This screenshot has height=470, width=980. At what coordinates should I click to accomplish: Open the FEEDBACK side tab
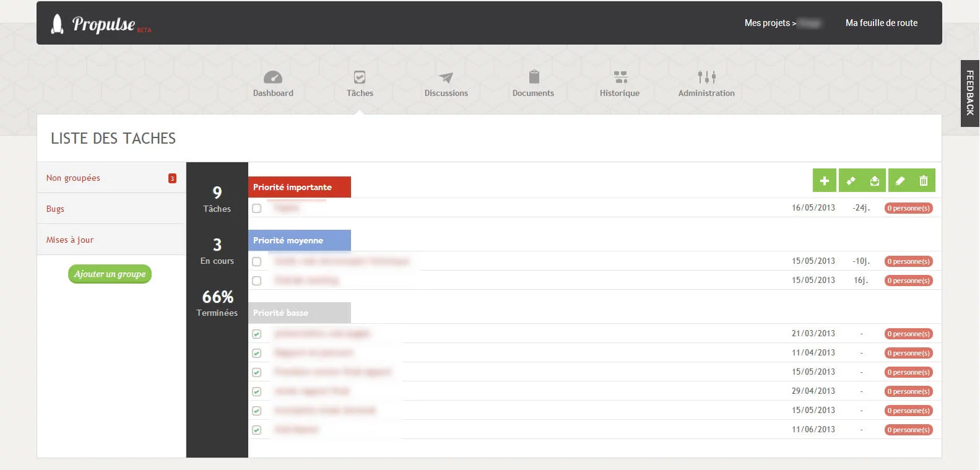click(970, 93)
